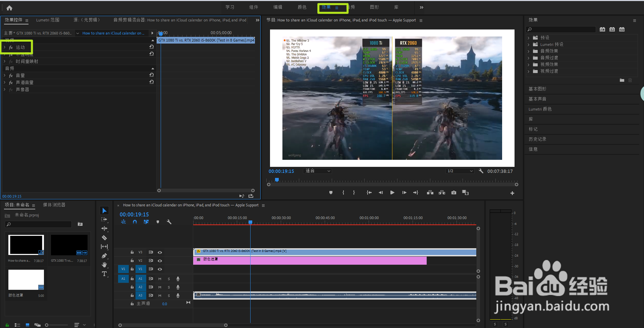
Task: Toggle lock on V3 track
Action: click(x=132, y=252)
